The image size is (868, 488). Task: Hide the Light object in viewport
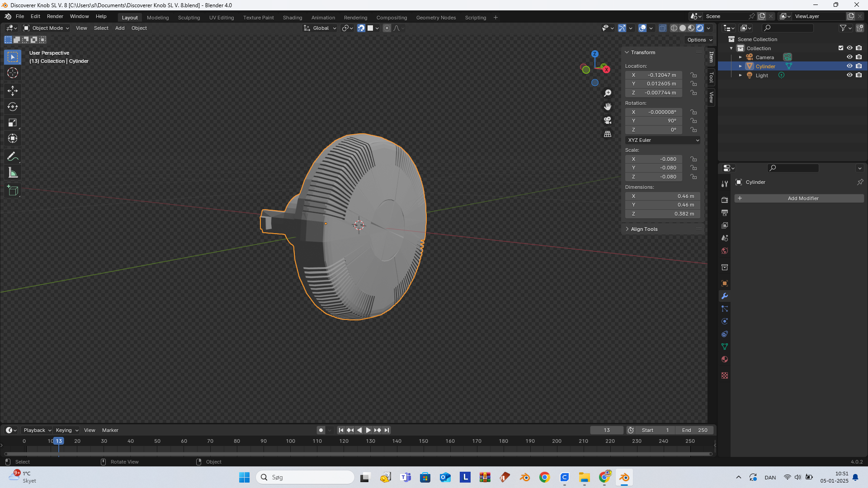(x=849, y=75)
